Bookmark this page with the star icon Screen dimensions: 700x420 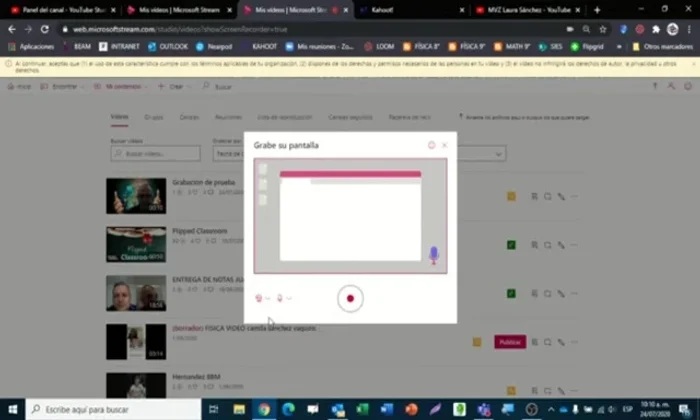click(x=603, y=29)
